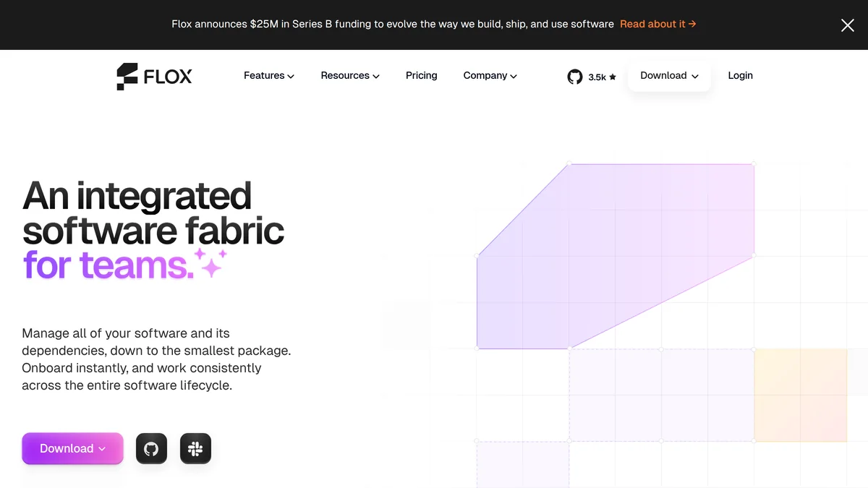Expand the Company dropdown in navbar
The width and height of the screenshot is (868, 488).
pyautogui.click(x=490, y=75)
